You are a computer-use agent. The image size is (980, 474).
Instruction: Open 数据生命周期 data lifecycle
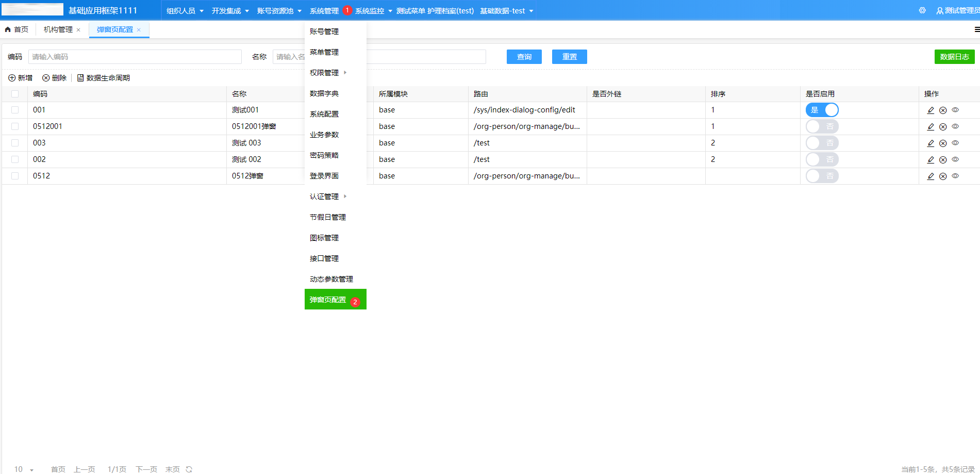tap(103, 78)
